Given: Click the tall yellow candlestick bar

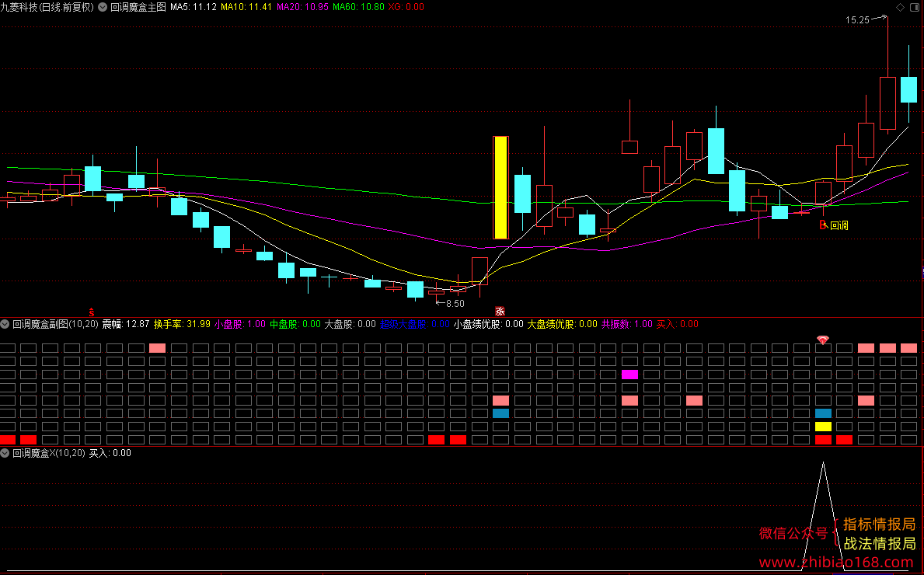Looking at the screenshot, I should 500,187.
